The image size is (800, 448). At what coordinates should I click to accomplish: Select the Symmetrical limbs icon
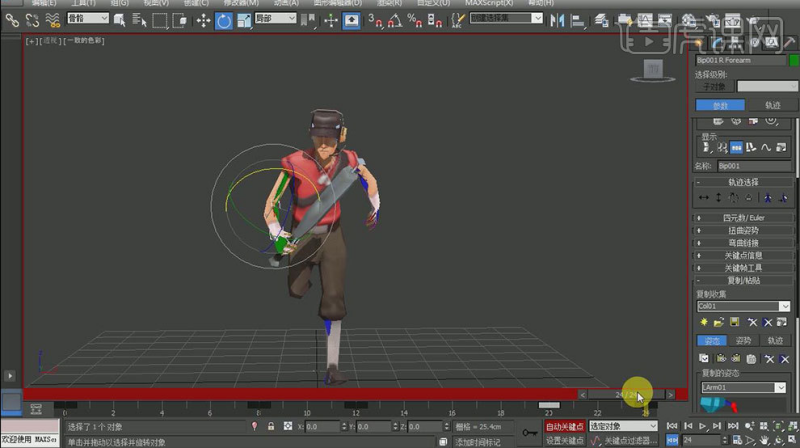(x=767, y=197)
